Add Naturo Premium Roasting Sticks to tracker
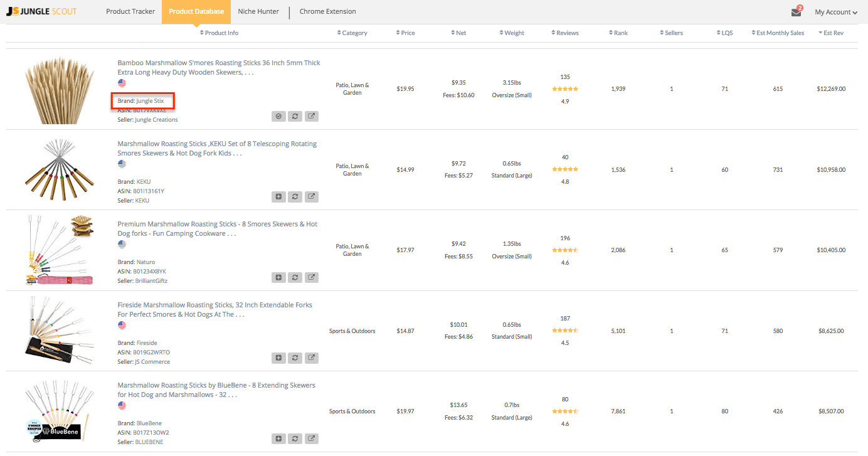This screenshot has height=456, width=868. (279, 277)
